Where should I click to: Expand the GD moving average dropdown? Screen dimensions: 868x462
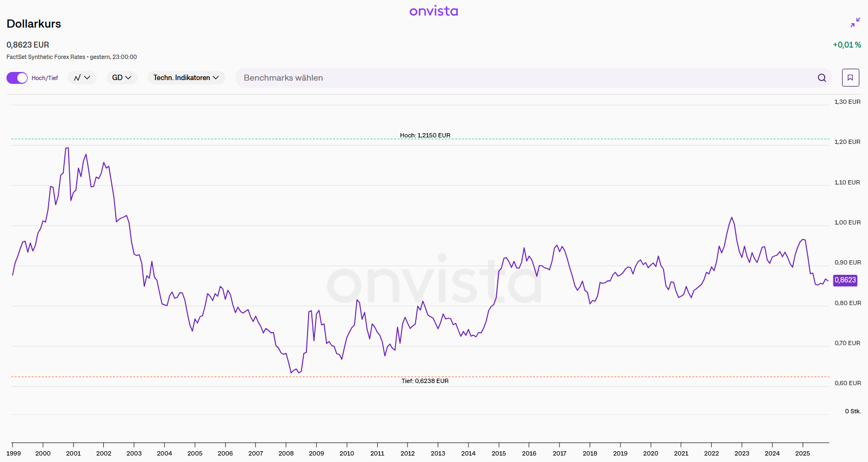[122, 78]
